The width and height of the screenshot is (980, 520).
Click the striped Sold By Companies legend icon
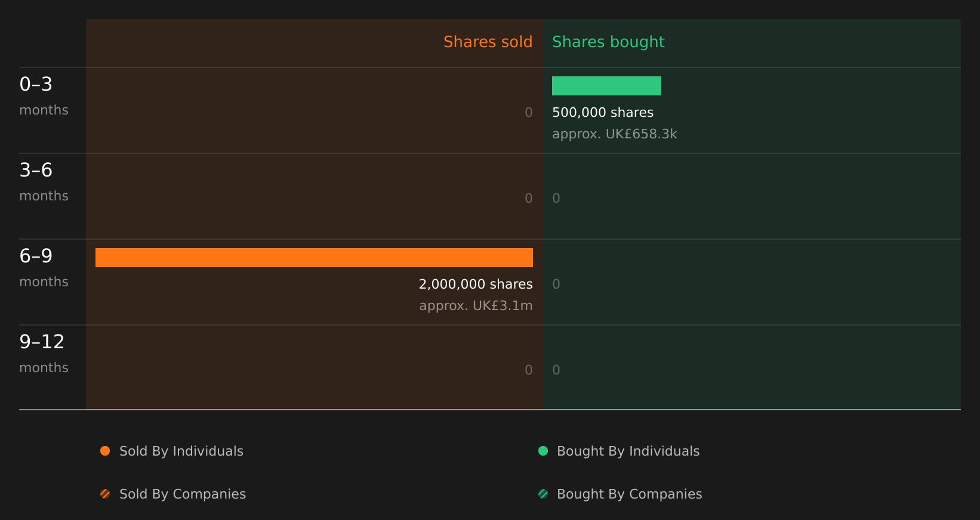click(105, 494)
